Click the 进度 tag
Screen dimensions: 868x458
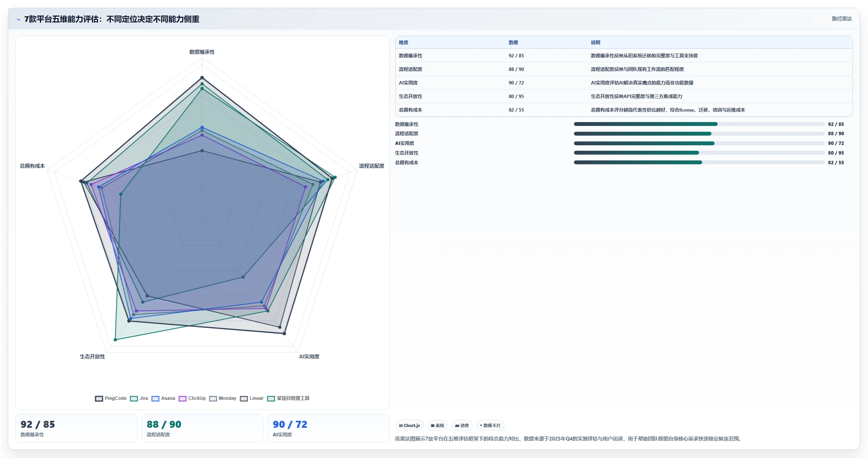(462, 425)
